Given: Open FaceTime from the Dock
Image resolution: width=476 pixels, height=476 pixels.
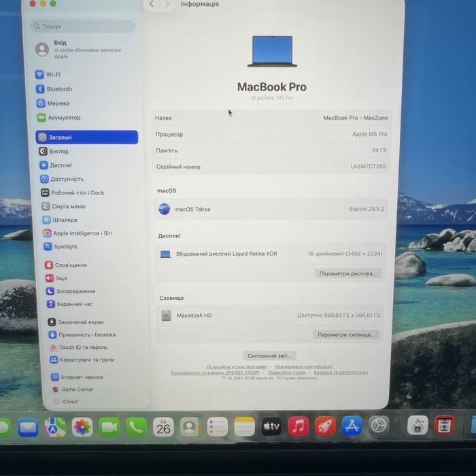Looking at the screenshot, I should tap(109, 427).
